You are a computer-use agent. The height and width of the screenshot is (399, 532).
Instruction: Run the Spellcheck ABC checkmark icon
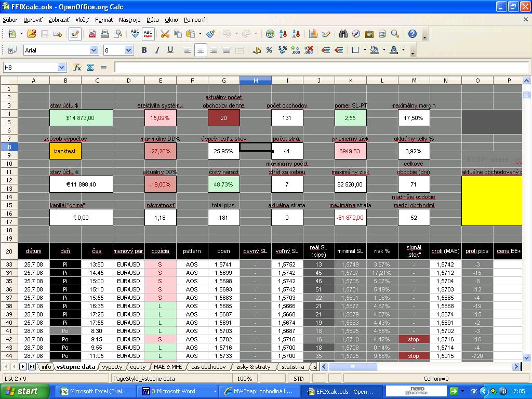tap(135, 34)
